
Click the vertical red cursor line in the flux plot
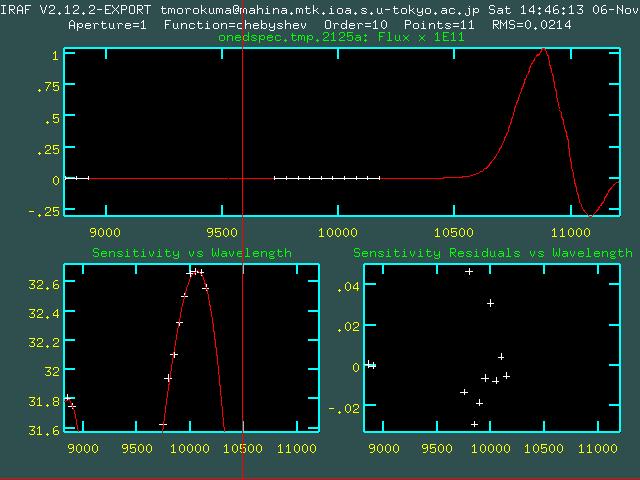coord(243,131)
